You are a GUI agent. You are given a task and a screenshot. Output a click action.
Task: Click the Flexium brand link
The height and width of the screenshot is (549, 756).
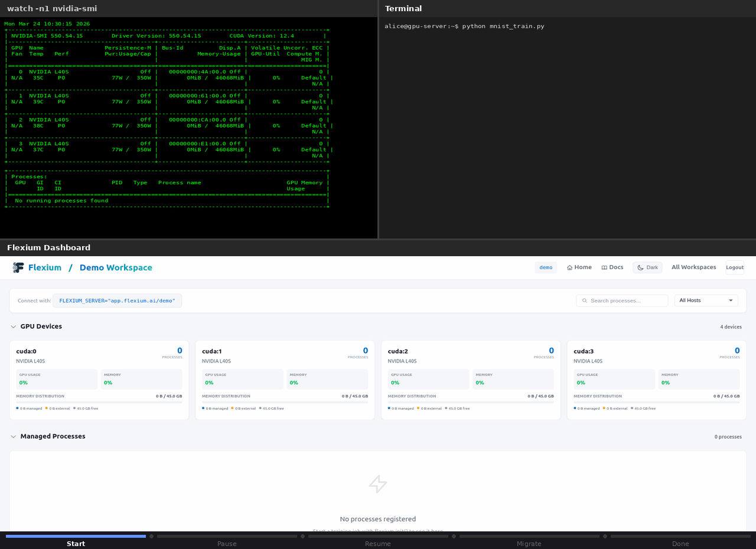click(45, 267)
